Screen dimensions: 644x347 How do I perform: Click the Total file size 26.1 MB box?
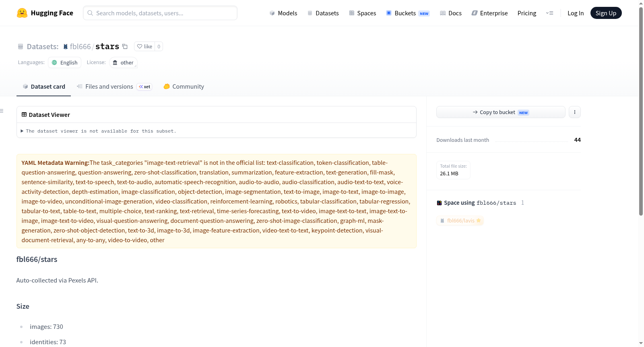(453, 170)
